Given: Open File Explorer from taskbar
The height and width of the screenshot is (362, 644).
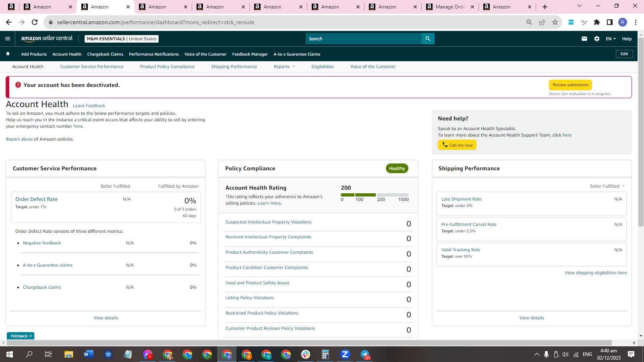Looking at the screenshot, I should [68, 354].
